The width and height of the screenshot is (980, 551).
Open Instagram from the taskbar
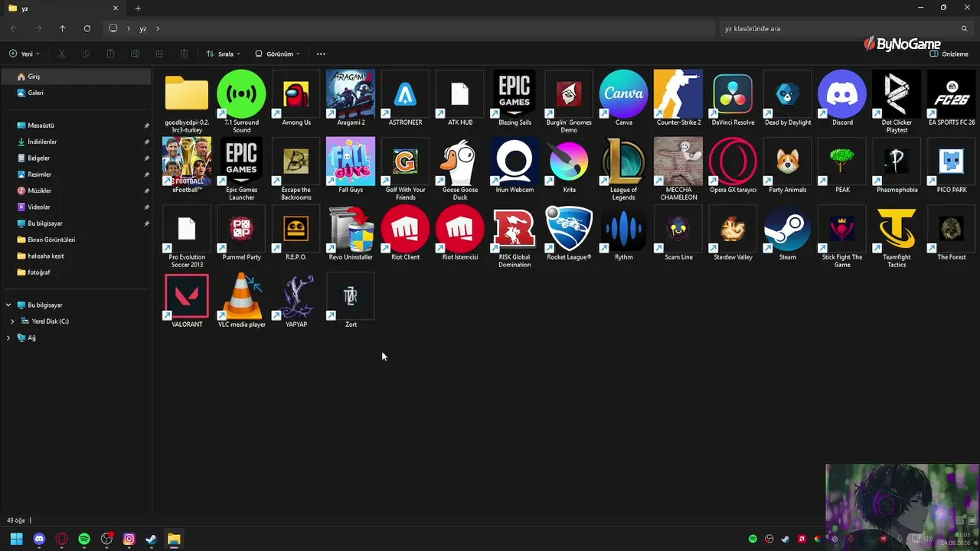[129, 539]
